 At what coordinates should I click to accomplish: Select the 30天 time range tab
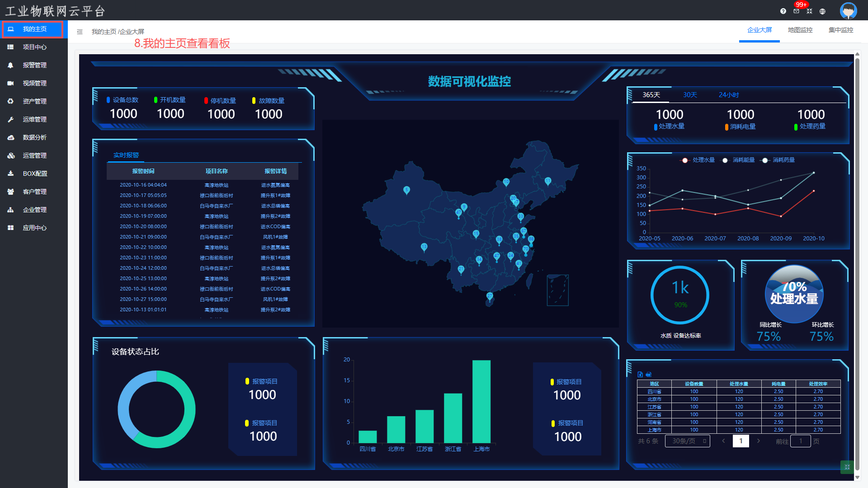click(690, 95)
